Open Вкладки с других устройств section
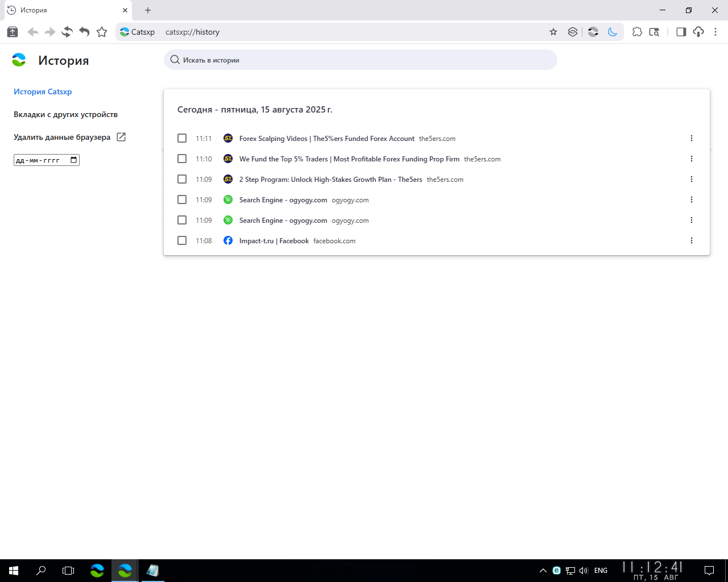 (65, 114)
